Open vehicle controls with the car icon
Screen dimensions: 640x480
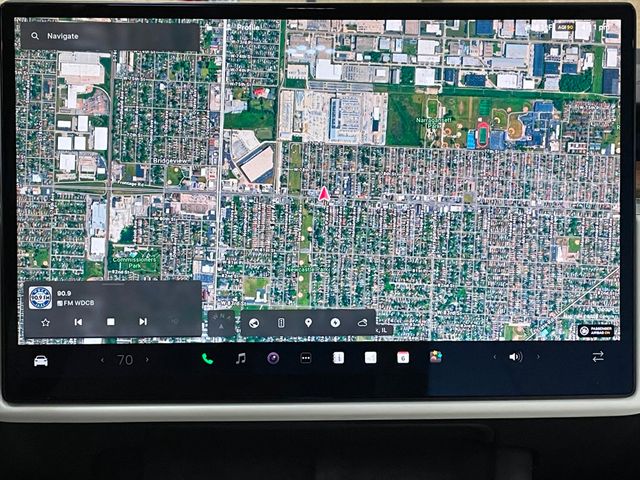point(40,361)
